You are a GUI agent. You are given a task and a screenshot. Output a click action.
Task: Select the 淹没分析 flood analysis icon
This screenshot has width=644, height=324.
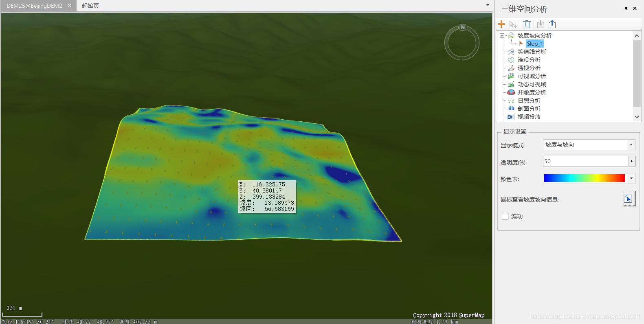(x=511, y=60)
